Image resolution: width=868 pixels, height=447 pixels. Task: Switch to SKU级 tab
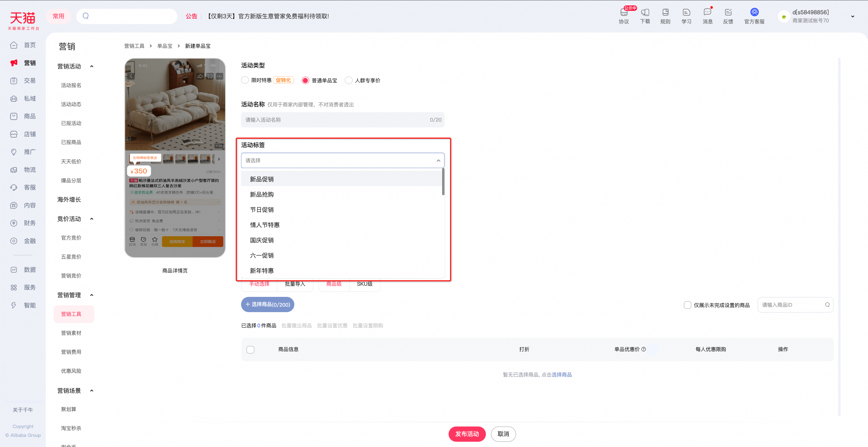click(x=364, y=284)
